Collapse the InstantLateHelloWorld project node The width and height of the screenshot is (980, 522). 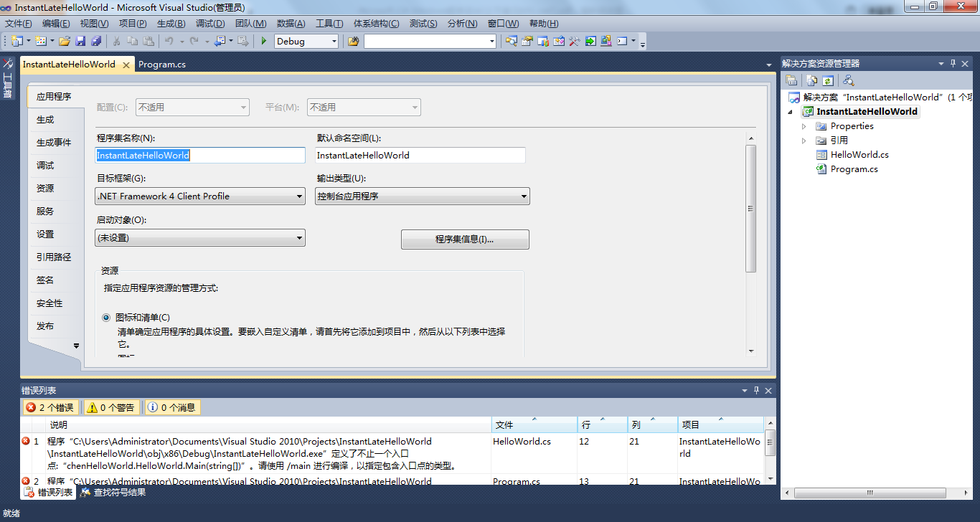[791, 112]
